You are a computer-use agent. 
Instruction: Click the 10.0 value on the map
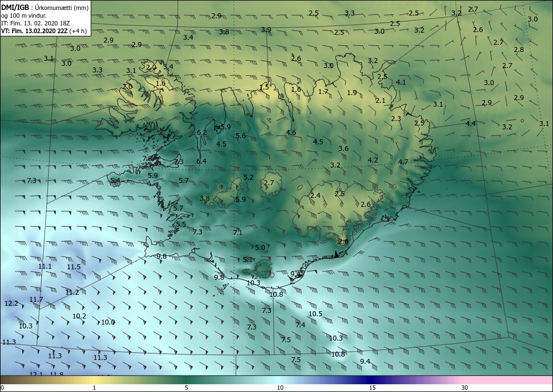point(108,322)
